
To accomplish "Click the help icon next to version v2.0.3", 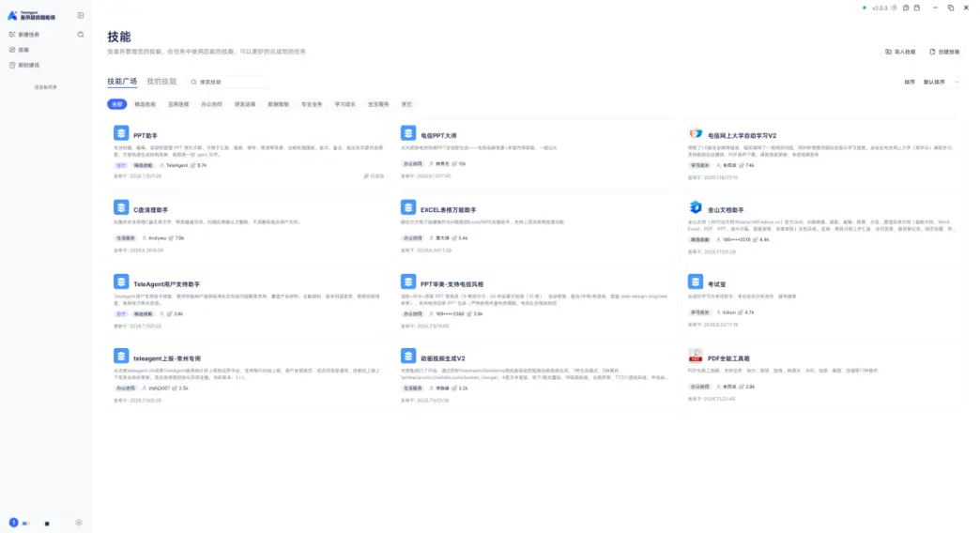I will click(894, 8).
